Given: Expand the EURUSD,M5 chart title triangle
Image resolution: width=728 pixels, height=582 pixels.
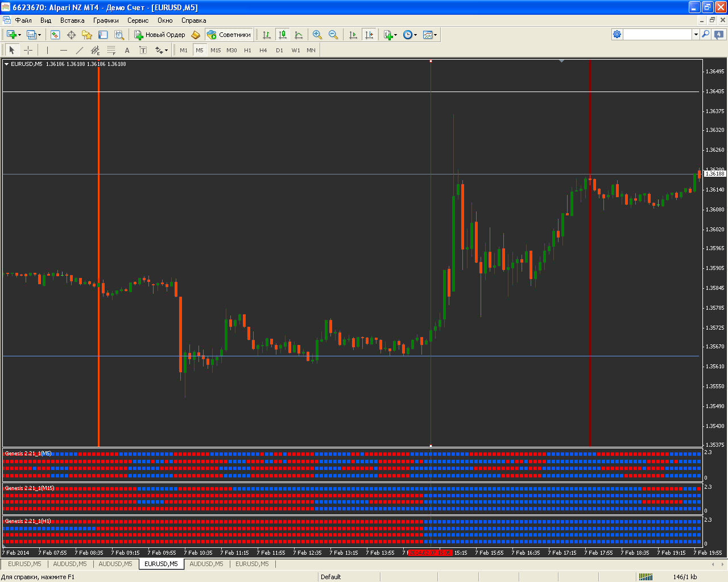Looking at the screenshot, I should [x=7, y=64].
